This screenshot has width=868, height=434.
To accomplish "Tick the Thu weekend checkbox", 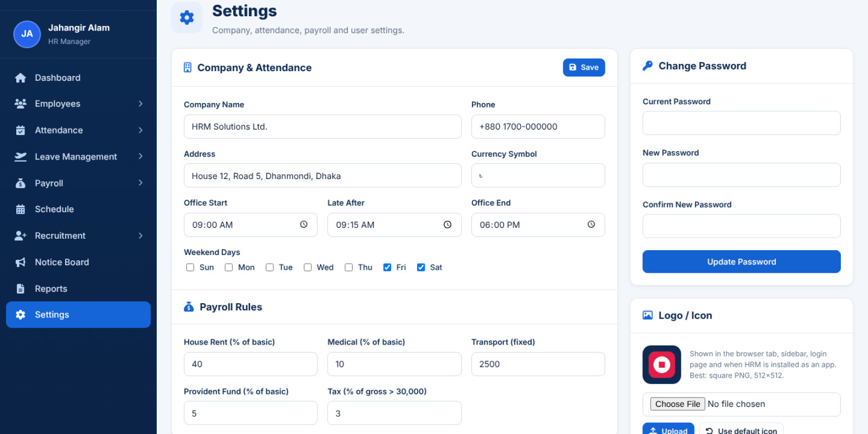I will tap(349, 267).
